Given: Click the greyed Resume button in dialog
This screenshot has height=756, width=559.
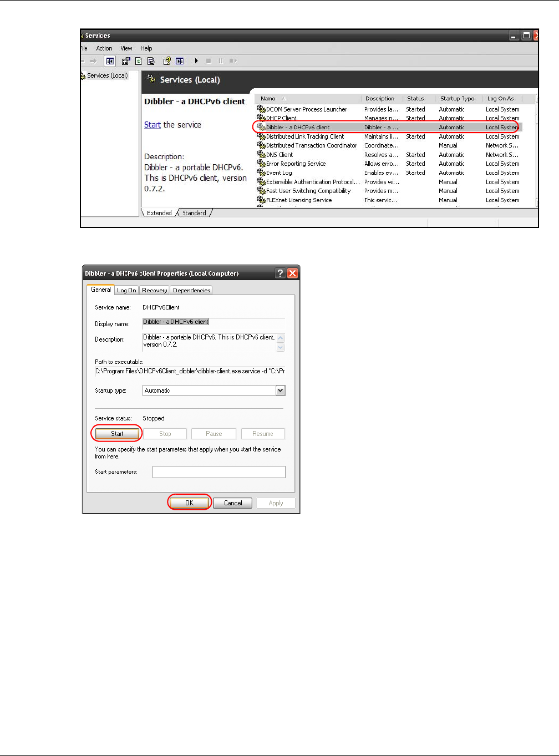Looking at the screenshot, I should pos(263,434).
